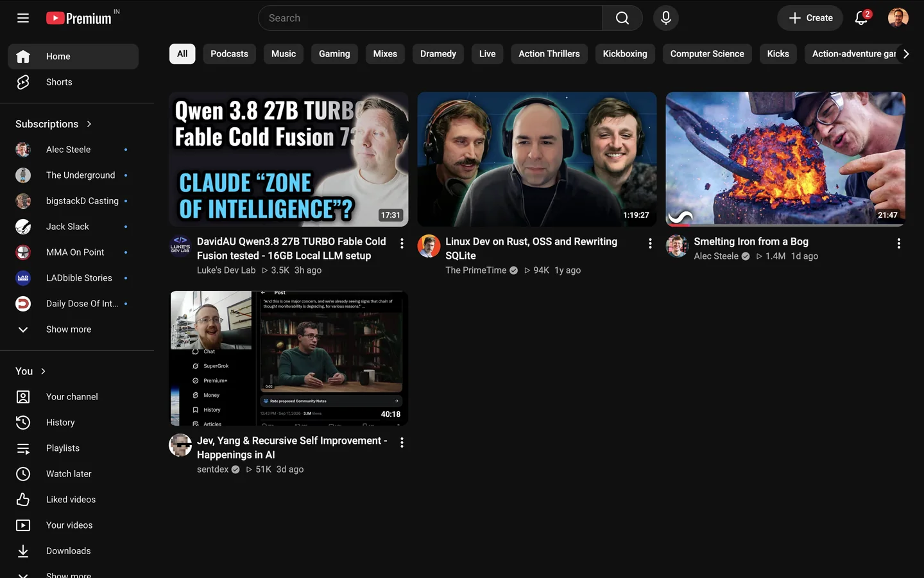Screen dimensions: 924x578
Task: Open MMA On Point channel avatar
Action: [23, 252]
